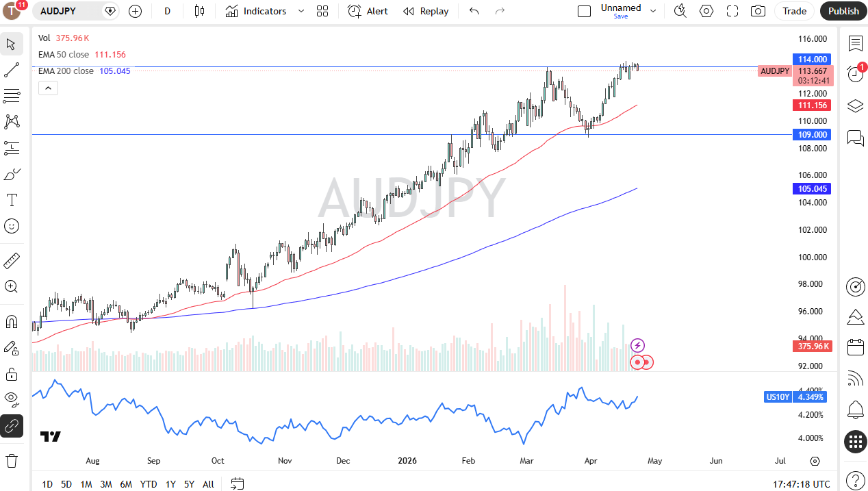The height and width of the screenshot is (491, 868).
Task: Collapse the indicator legend with the chevron
Action: pos(48,88)
